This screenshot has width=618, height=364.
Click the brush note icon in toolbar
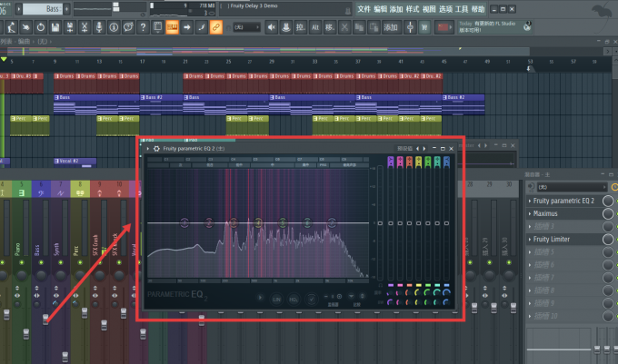coord(202,27)
